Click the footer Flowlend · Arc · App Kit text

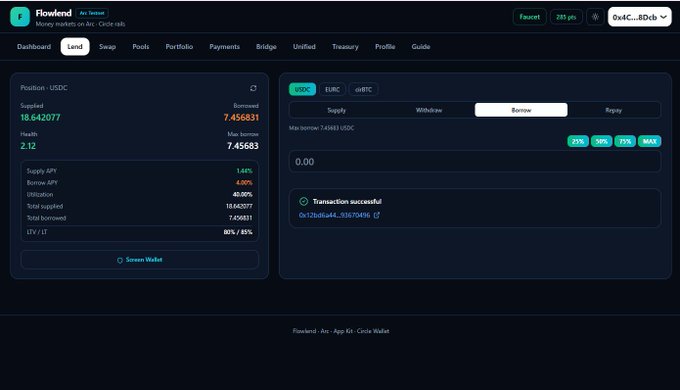point(341,331)
